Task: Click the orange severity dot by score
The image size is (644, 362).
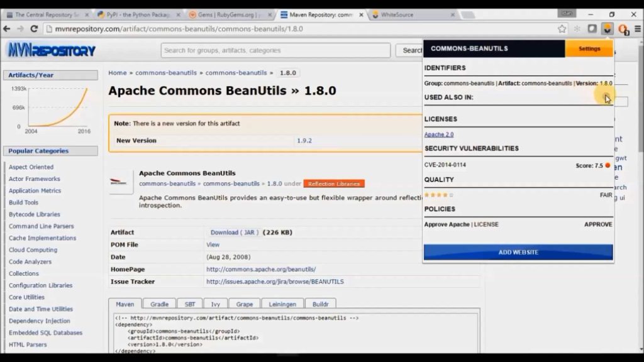Action: point(608,165)
